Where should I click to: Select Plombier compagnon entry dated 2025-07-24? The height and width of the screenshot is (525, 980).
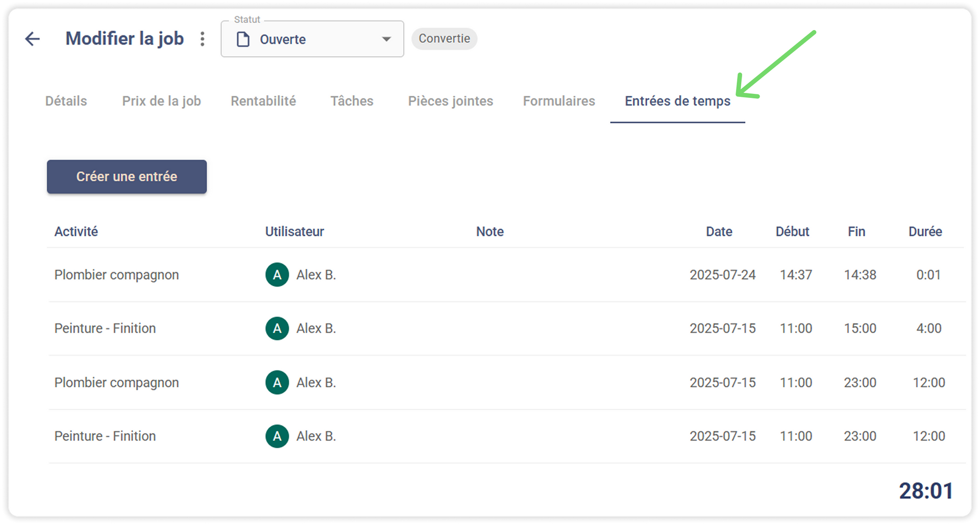[506, 275]
